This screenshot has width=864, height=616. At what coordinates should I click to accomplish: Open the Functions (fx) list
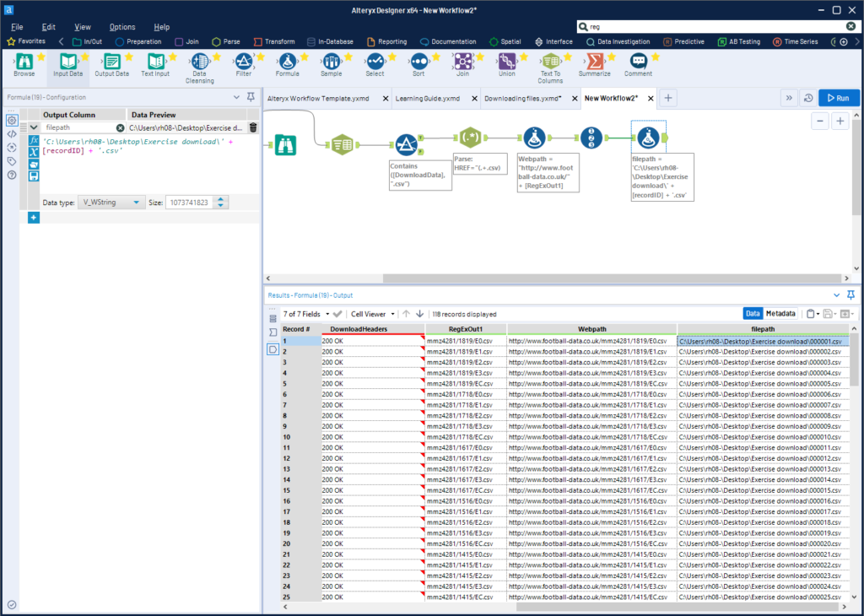[34, 140]
